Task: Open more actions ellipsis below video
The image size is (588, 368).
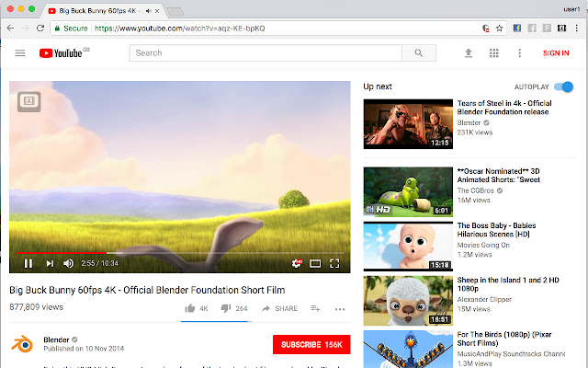Action: click(340, 309)
